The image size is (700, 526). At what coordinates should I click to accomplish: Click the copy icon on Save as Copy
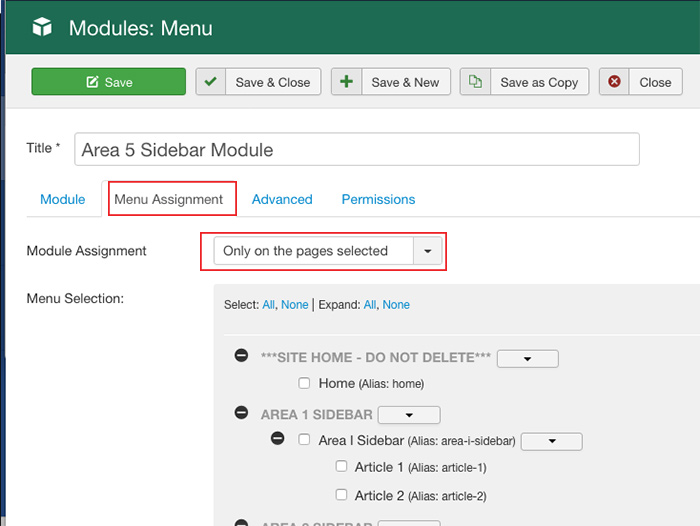pyautogui.click(x=475, y=82)
